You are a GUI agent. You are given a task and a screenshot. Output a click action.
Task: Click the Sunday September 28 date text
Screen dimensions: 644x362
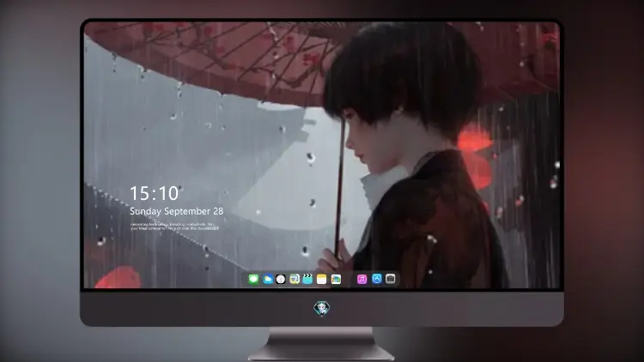click(x=177, y=211)
